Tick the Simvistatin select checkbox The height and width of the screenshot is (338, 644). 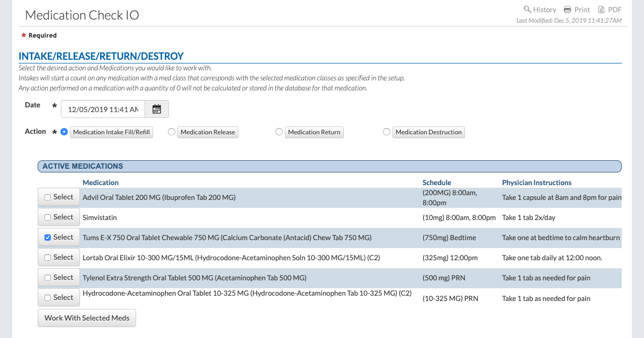pyautogui.click(x=48, y=217)
